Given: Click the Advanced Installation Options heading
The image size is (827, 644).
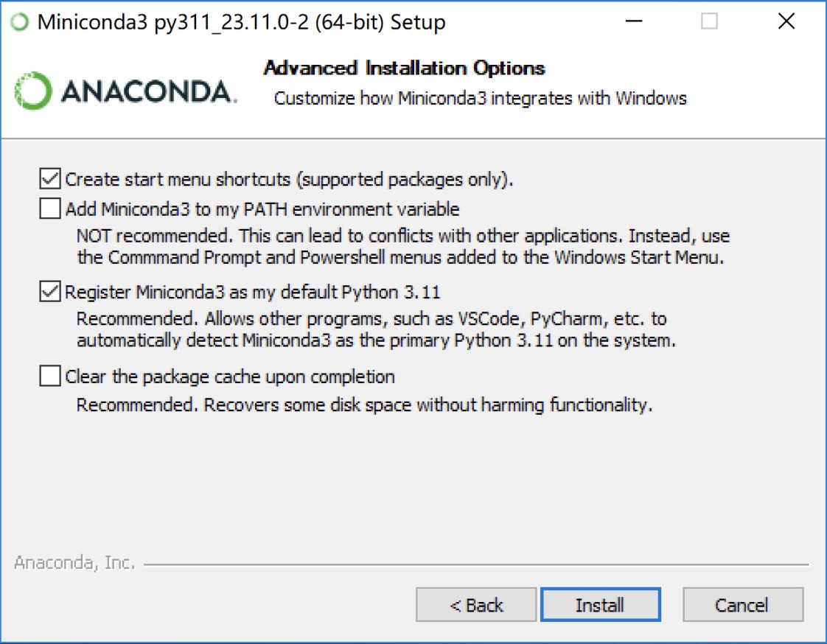Looking at the screenshot, I should [x=404, y=68].
